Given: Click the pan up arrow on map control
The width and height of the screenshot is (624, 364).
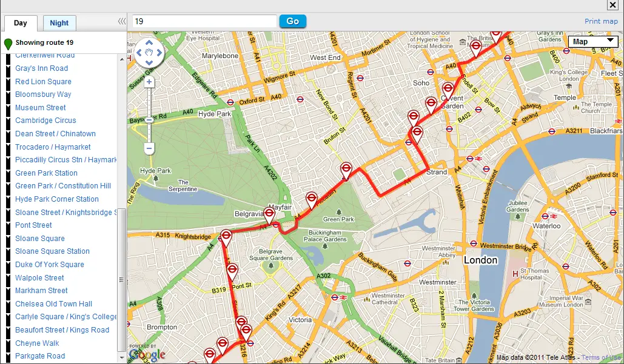Looking at the screenshot, I should (149, 42).
